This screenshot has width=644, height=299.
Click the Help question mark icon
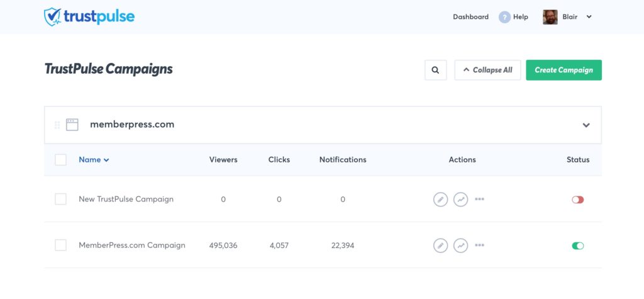click(504, 17)
